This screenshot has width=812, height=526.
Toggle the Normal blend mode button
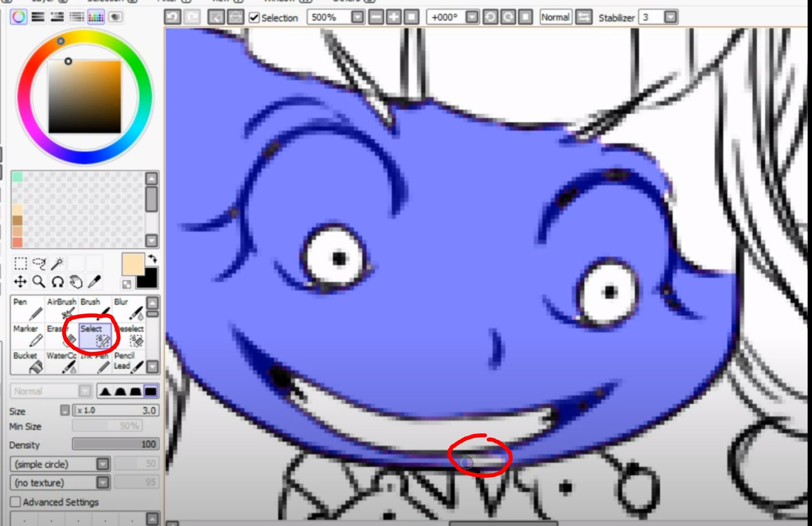(x=555, y=17)
